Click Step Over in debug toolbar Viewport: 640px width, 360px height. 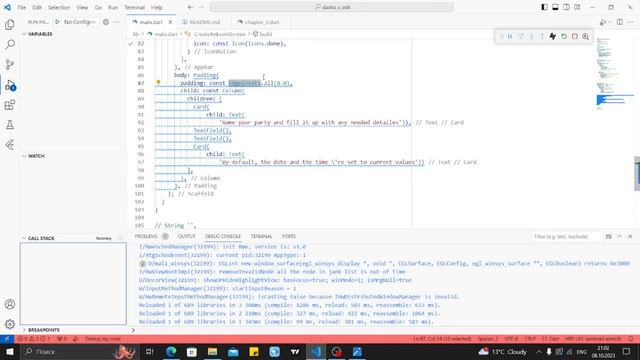(521, 36)
